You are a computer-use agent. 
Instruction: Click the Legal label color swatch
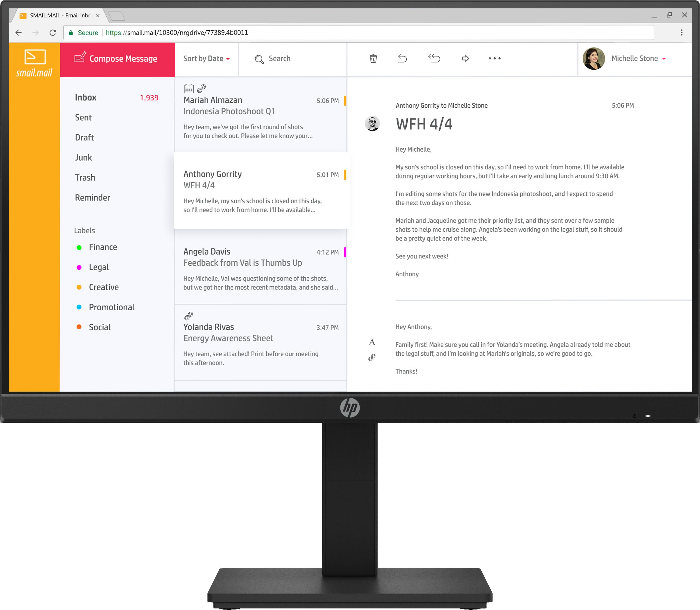click(79, 267)
